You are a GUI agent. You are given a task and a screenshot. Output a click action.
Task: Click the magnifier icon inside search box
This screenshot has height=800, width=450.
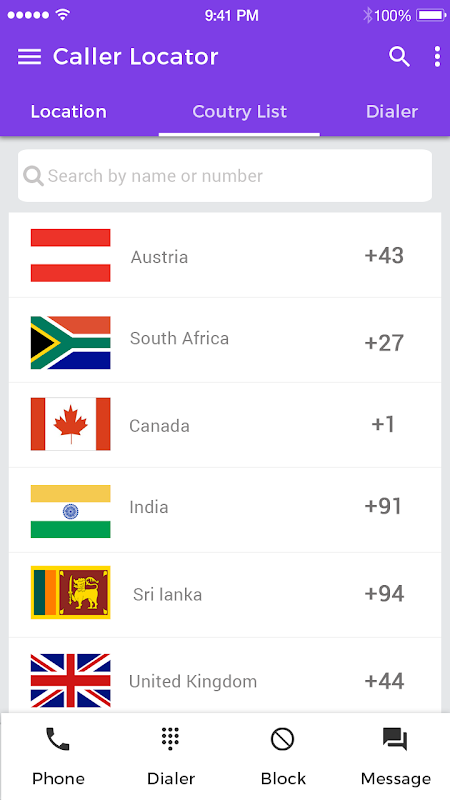pyautogui.click(x=33, y=176)
